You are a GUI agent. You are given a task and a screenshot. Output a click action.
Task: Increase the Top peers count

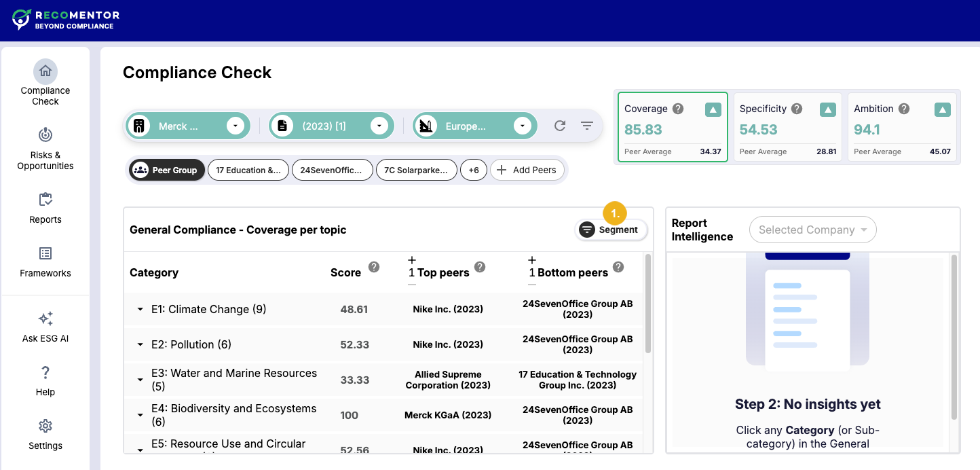point(411,260)
